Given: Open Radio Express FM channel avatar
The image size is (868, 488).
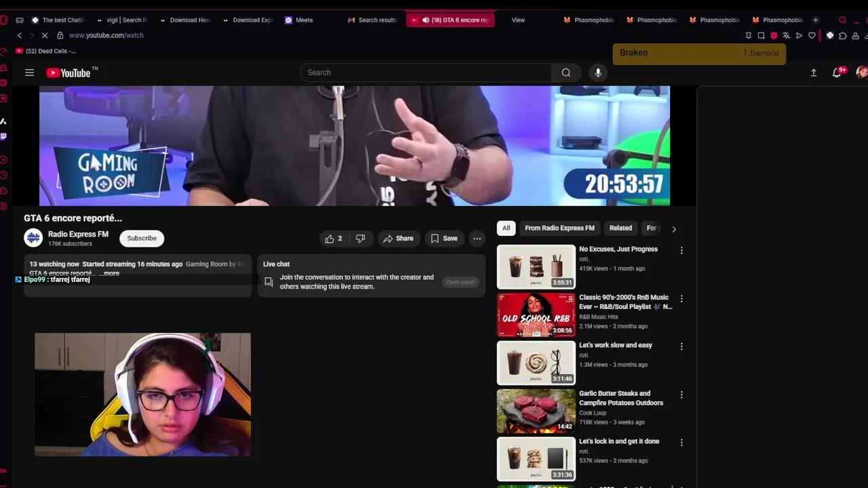Looking at the screenshot, I should point(33,238).
